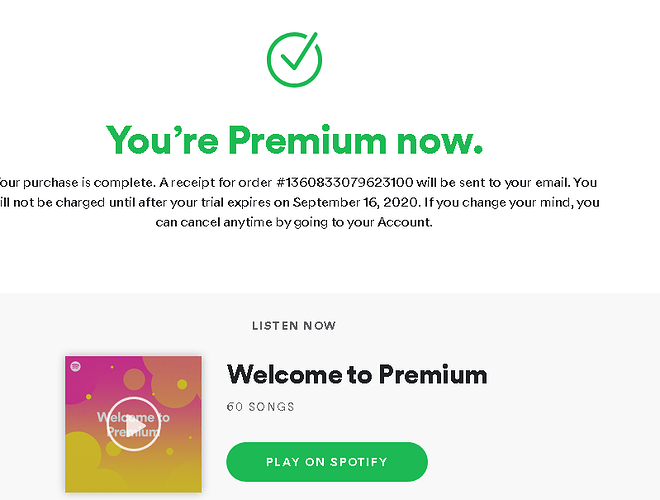Viewport: 660px width, 500px height.
Task: Play the Welcome to Premium playlist via the circle play icon
Action: click(134, 424)
